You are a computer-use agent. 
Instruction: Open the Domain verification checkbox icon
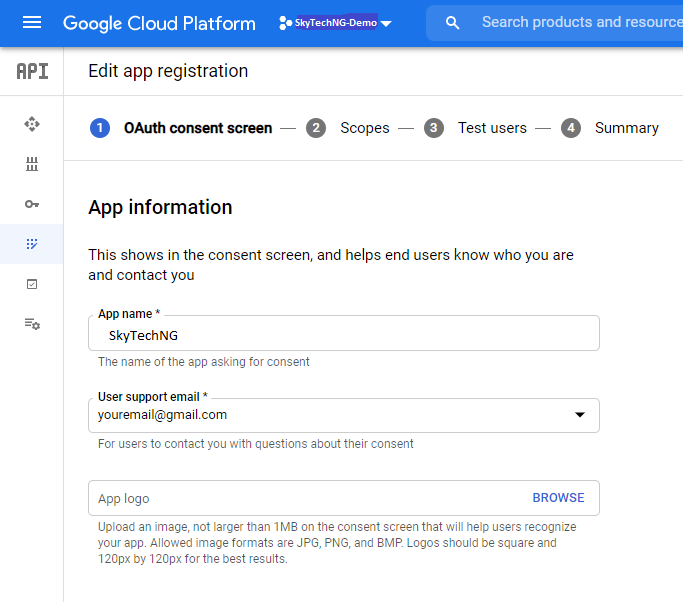click(x=32, y=284)
